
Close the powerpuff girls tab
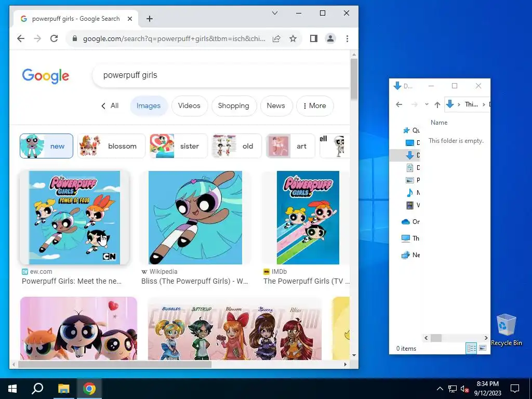[129, 19]
